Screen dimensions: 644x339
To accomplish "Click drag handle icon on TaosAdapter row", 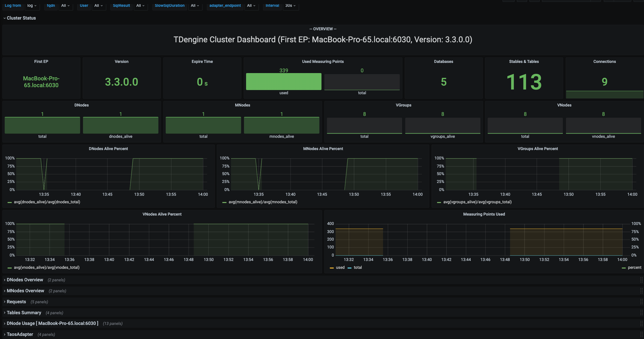I will [641, 334].
